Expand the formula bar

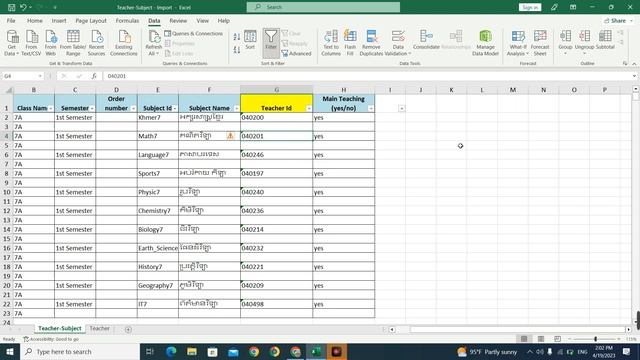coord(634,76)
